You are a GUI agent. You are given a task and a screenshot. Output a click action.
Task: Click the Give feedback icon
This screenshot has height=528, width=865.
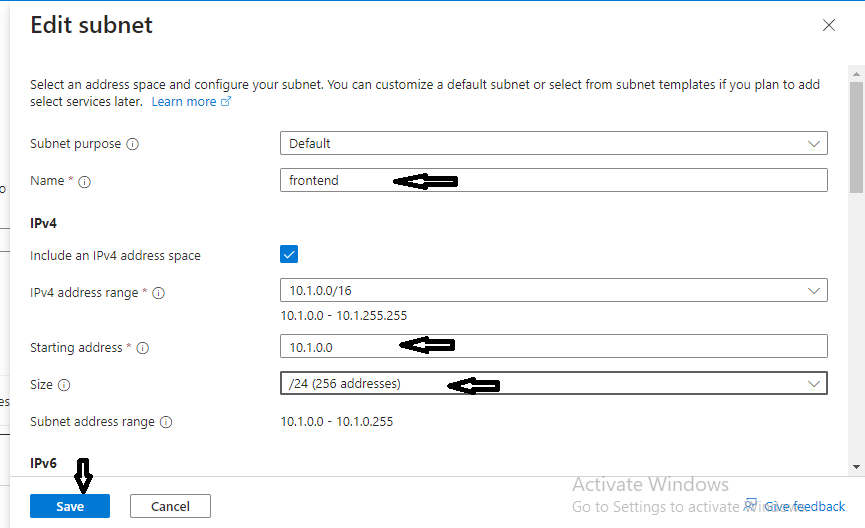[752, 506]
